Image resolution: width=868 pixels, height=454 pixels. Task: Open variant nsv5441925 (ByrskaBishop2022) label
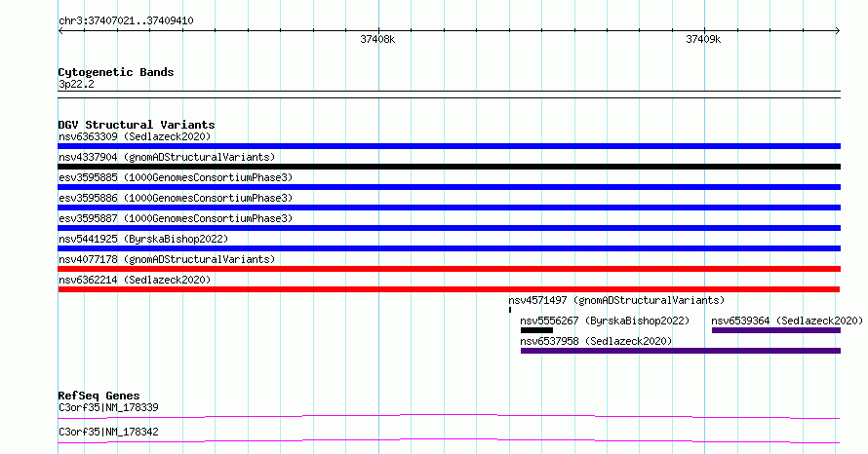click(143, 239)
